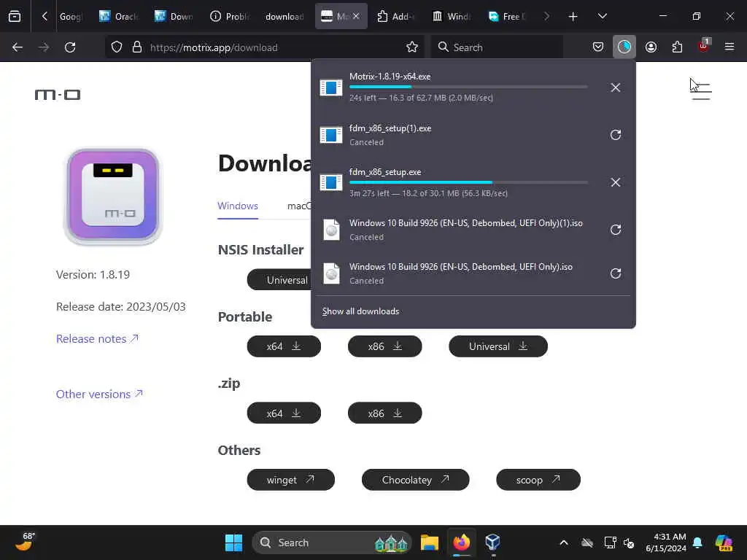
Task: Open Other versions link
Action: click(x=99, y=394)
